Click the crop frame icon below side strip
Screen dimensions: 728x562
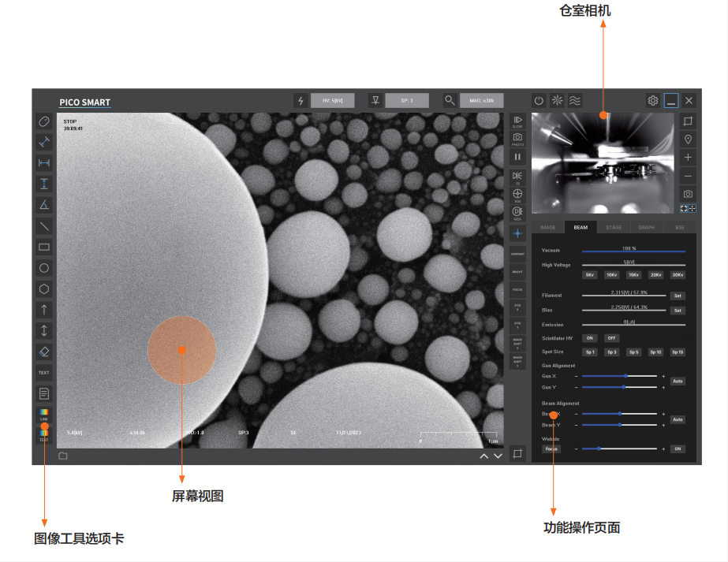[517, 453]
